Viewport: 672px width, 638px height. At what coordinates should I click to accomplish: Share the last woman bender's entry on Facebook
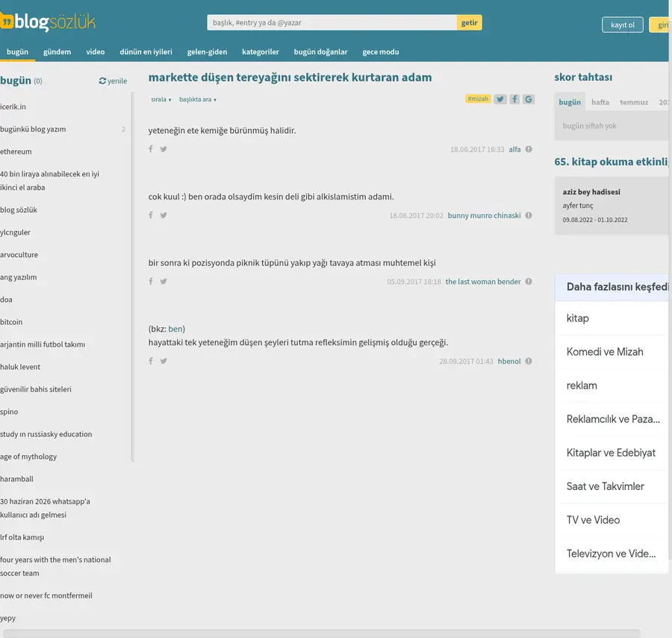point(150,281)
